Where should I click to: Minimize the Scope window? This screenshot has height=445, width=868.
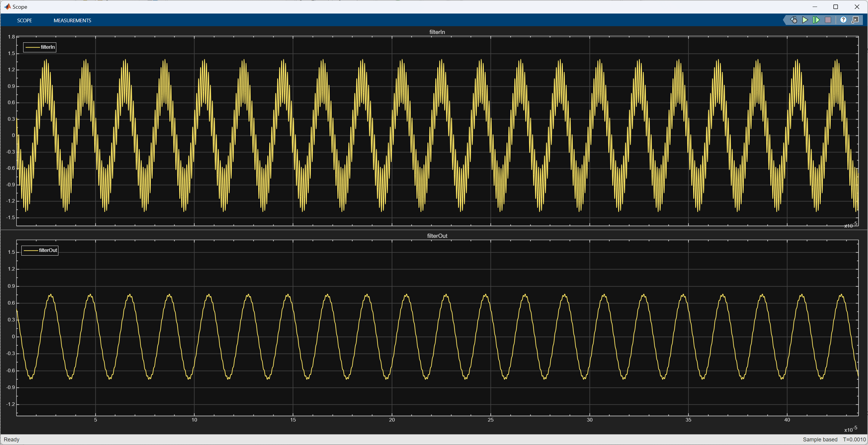pos(815,7)
